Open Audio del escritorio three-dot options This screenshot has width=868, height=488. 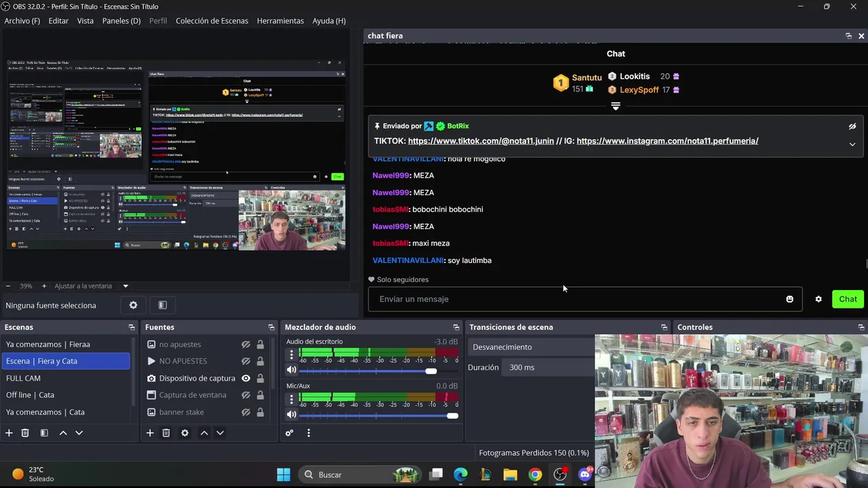[292, 354]
